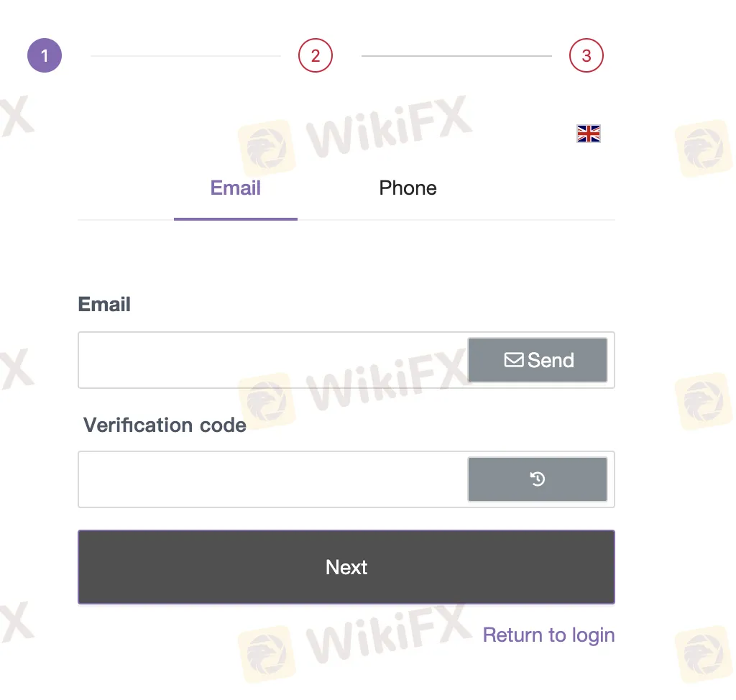Screen dimensions: 736x700
Task: Click the envelope icon on Send
Action: click(513, 360)
